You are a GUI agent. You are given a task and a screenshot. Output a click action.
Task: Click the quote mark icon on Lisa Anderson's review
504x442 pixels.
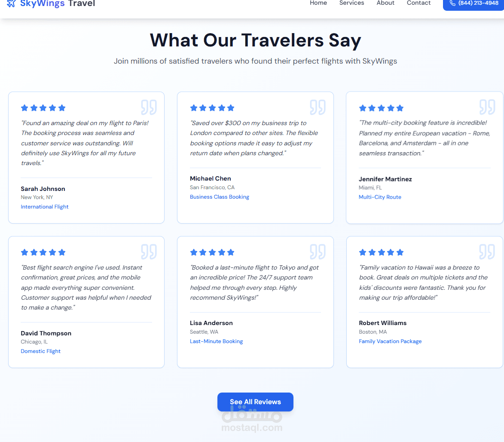click(318, 252)
